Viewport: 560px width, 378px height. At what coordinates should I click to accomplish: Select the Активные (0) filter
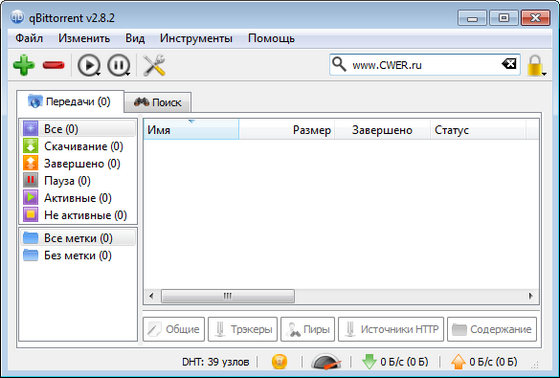point(78,198)
